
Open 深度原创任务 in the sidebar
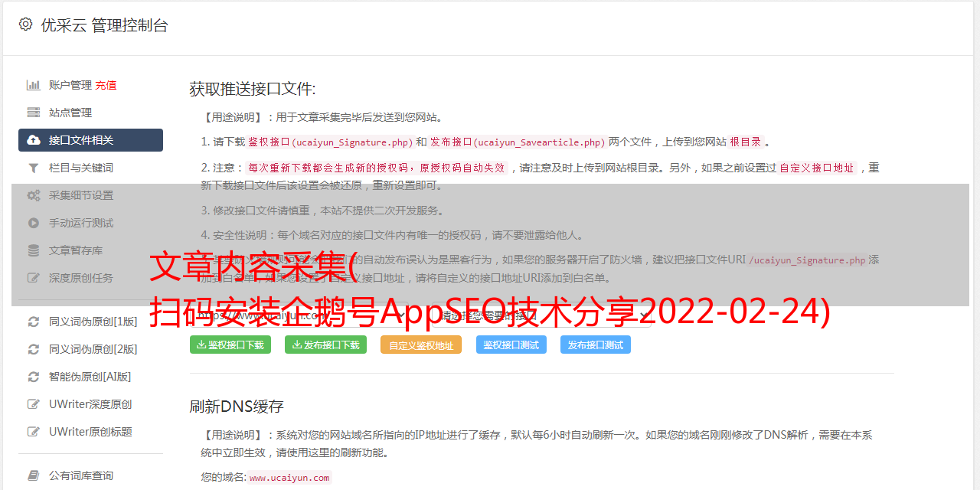pyautogui.click(x=81, y=278)
